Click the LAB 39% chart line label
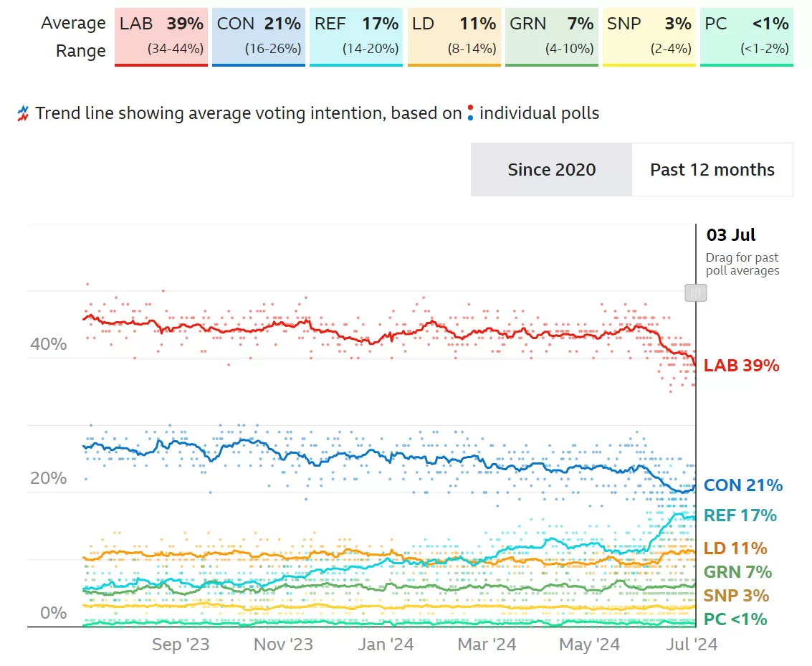The height and width of the screenshot is (666, 812). (741, 366)
